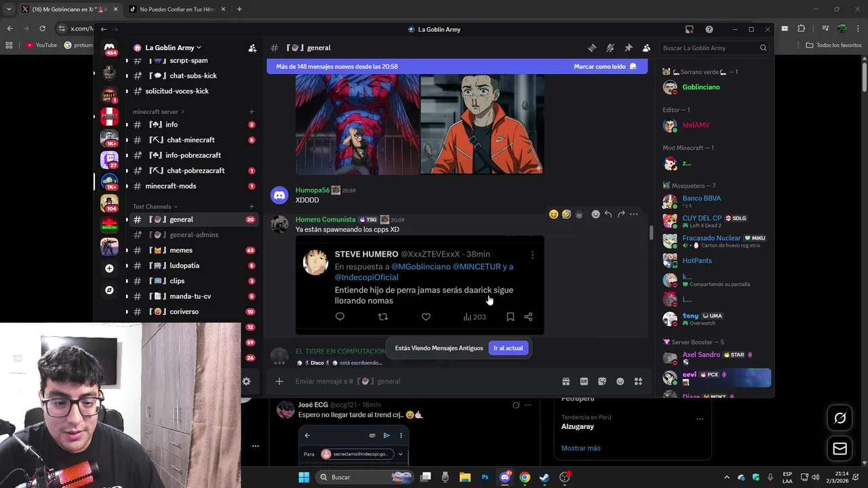The height and width of the screenshot is (488, 868).
Task: Click forward icon on Homero Comunista message
Action: [x=621, y=214]
